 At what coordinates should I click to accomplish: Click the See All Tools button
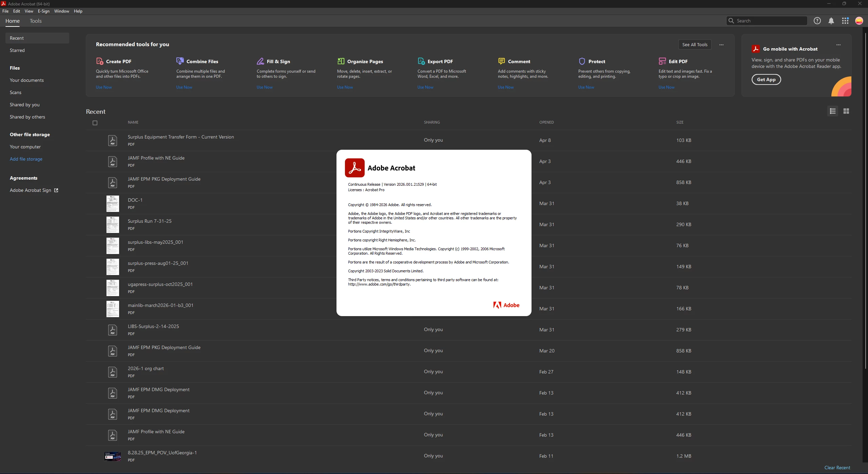[695, 45]
